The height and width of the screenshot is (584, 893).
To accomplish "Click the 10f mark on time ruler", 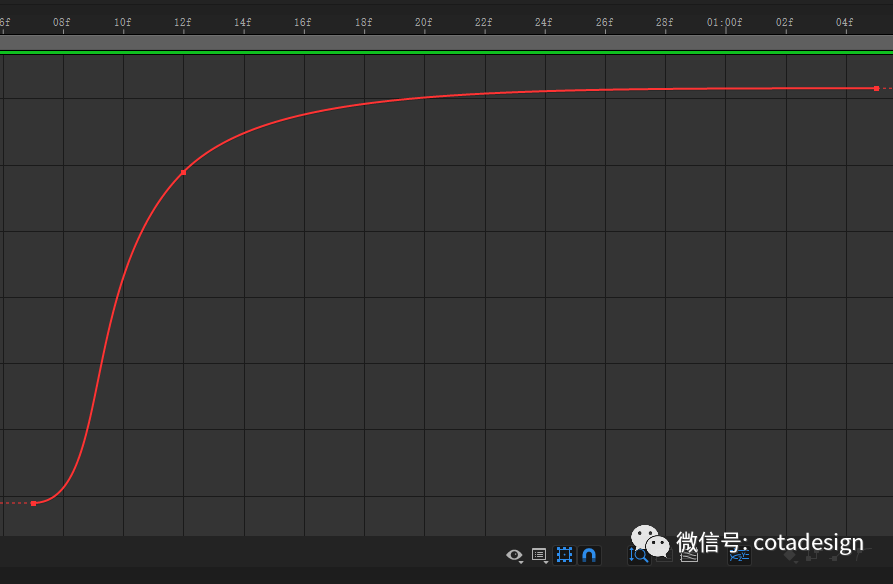I will point(122,22).
